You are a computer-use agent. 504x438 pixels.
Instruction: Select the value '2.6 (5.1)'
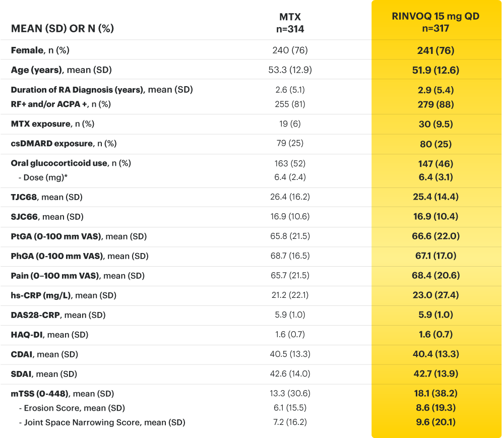(x=290, y=90)
